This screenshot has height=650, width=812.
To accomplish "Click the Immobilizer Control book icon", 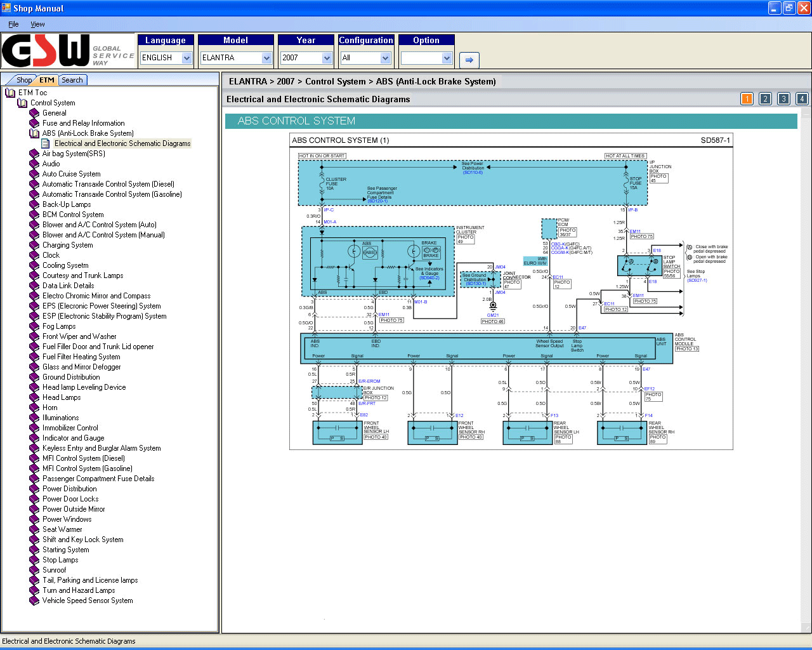I will (34, 428).
